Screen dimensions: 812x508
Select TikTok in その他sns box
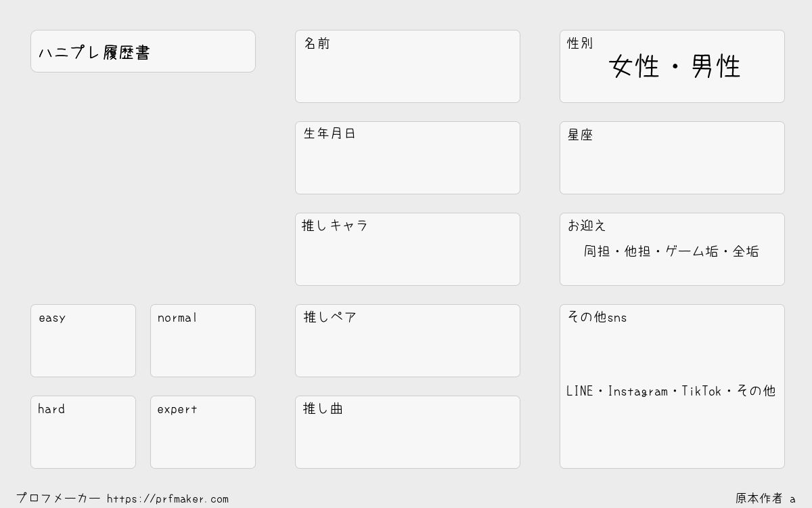(x=702, y=391)
